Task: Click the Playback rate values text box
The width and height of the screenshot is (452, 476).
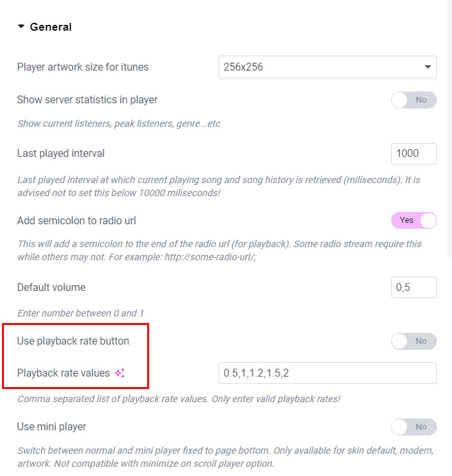Action: click(327, 373)
